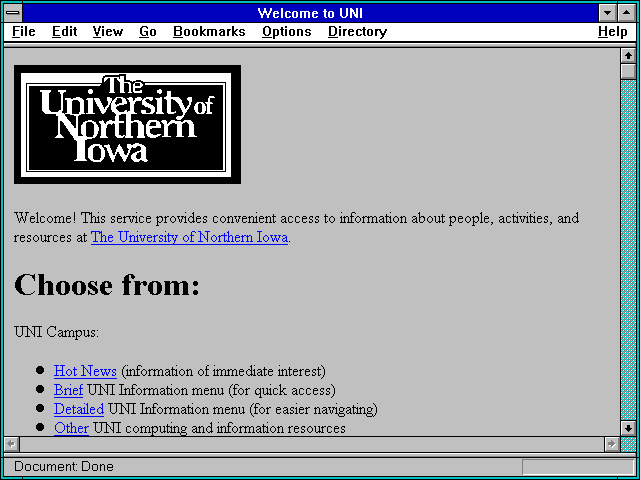
Task: Open the window control menu box
Action: point(13,13)
